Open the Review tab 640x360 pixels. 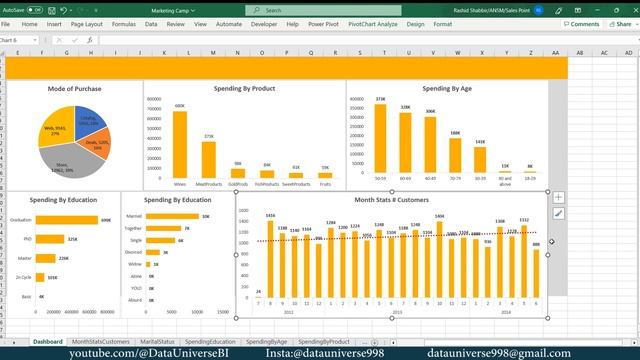[176, 24]
